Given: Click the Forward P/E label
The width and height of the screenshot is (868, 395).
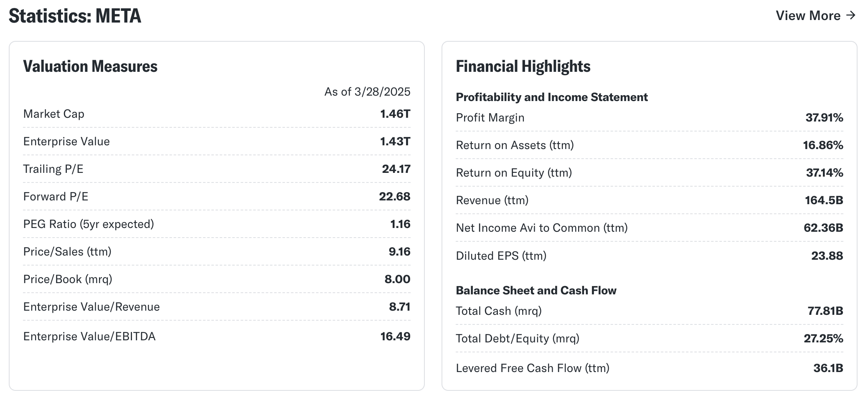Looking at the screenshot, I should click(56, 196).
